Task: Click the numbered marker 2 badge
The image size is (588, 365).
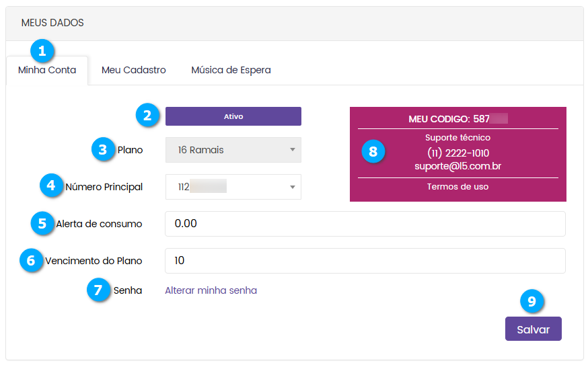Action: 147,115
